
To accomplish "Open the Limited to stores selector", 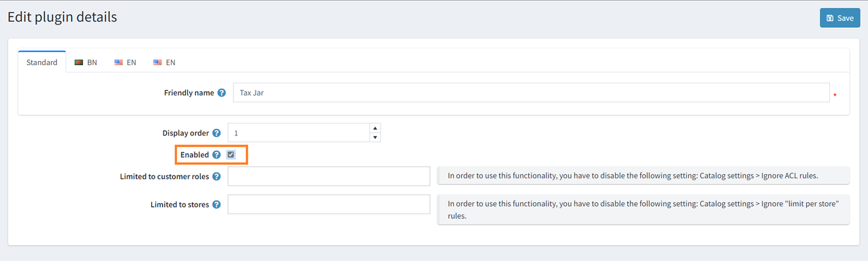I will (x=329, y=204).
